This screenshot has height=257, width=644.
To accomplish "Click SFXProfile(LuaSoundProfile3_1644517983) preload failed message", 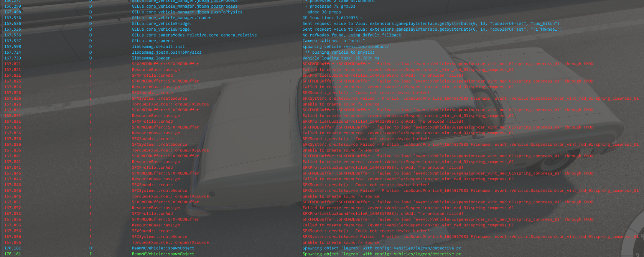I will click(x=383, y=75).
